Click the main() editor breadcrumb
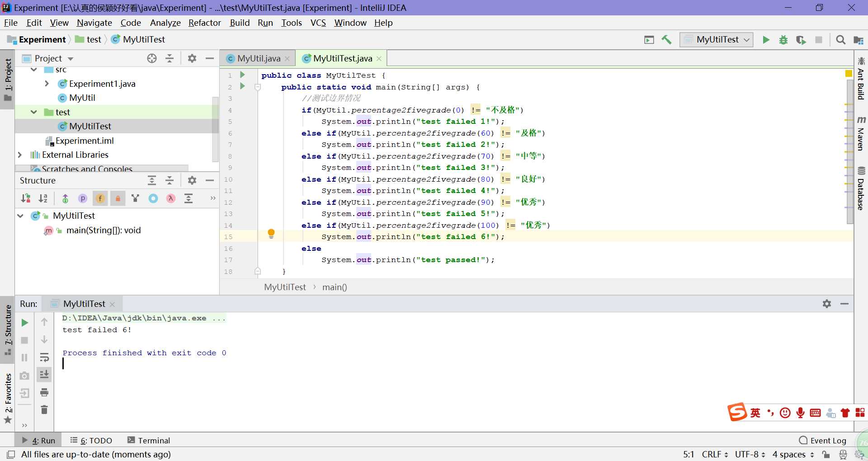 (x=335, y=287)
